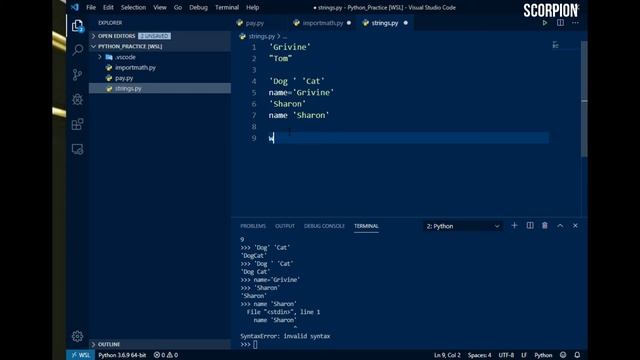Click the WSL remote indicator in status bar
Image resolution: width=640 pixels, height=360 pixels.
click(80, 355)
